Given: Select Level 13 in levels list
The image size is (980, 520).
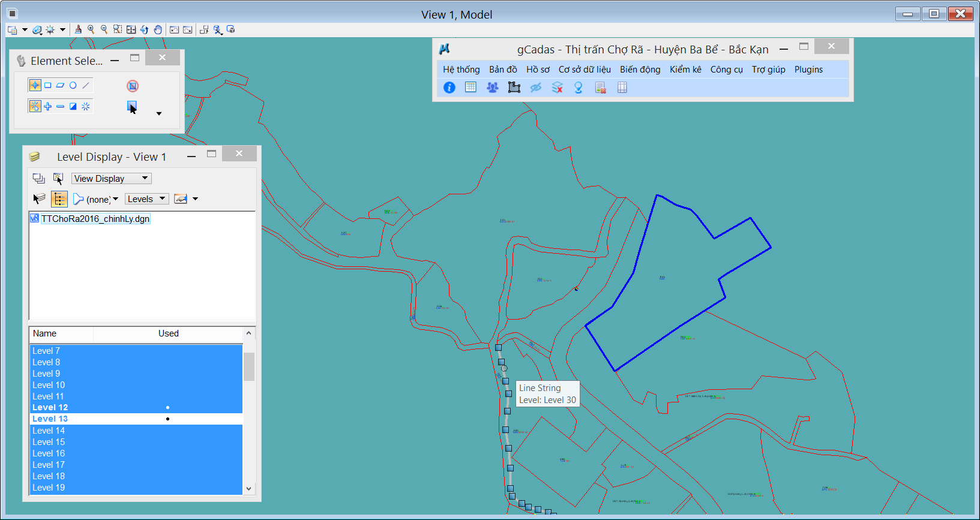Looking at the screenshot, I should pyautogui.click(x=50, y=419).
